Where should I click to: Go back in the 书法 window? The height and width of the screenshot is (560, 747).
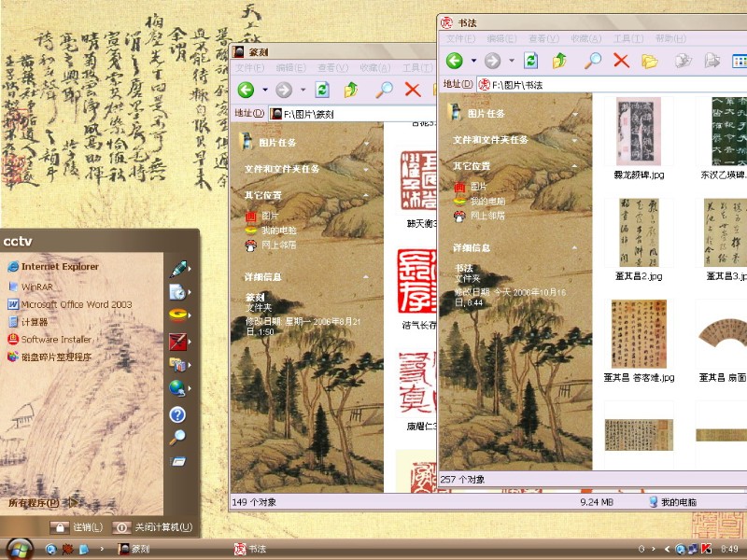(x=455, y=61)
